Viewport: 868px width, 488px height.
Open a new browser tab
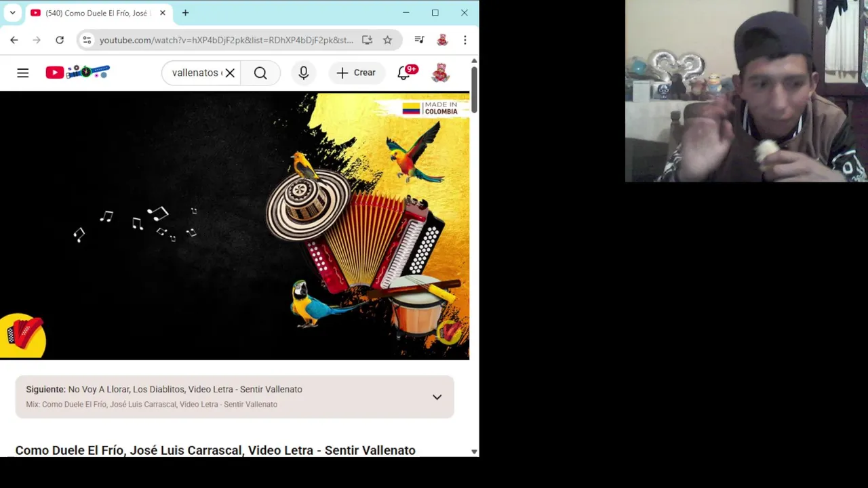[185, 13]
